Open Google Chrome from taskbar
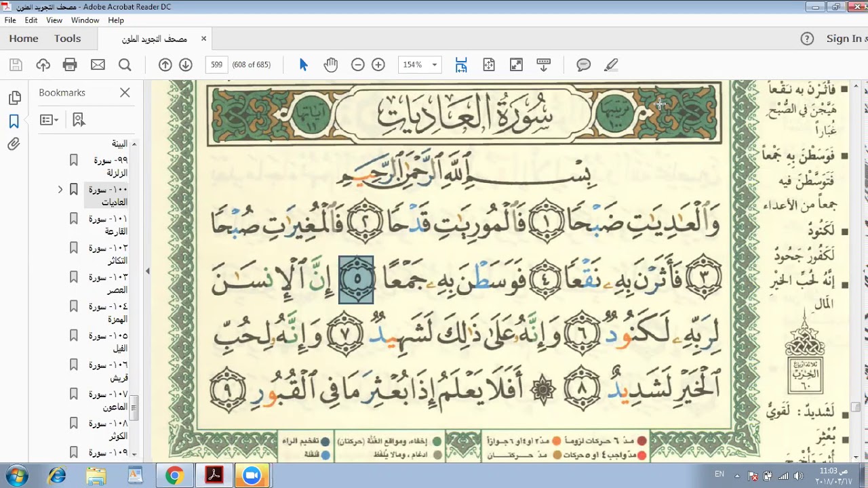This screenshot has width=868, height=488. pos(174,476)
